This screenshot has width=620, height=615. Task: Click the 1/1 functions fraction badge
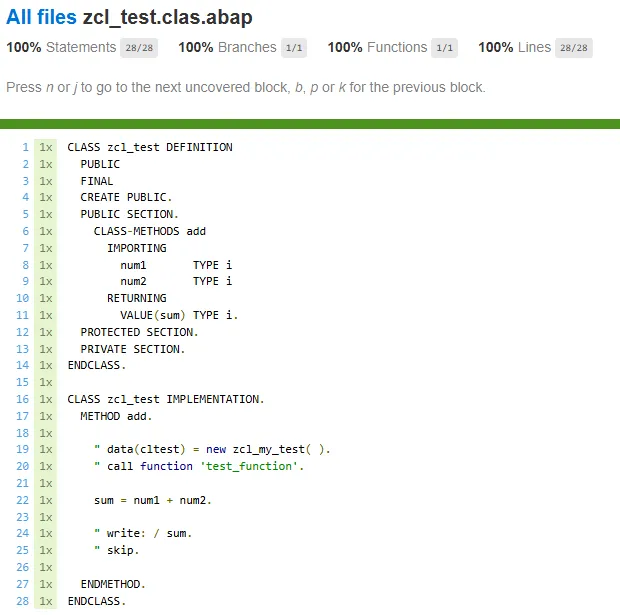pyautogui.click(x=444, y=48)
